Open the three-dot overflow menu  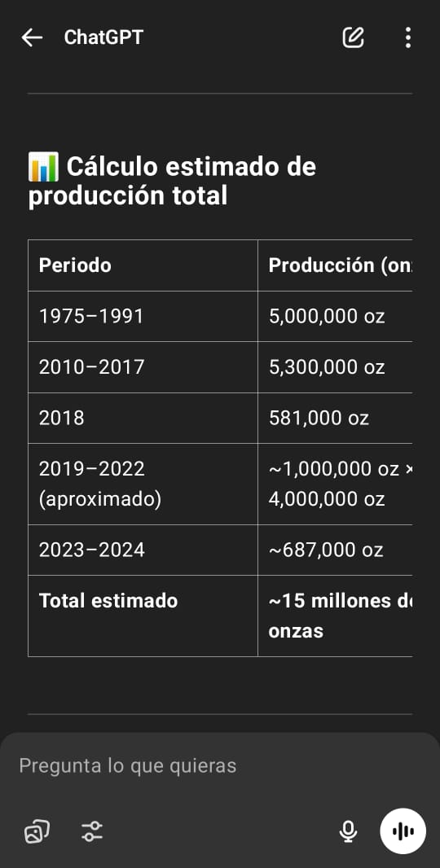(x=408, y=37)
